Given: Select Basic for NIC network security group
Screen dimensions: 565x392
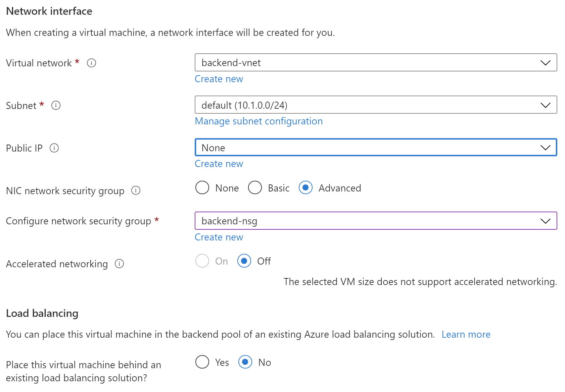Looking at the screenshot, I should 255,188.
